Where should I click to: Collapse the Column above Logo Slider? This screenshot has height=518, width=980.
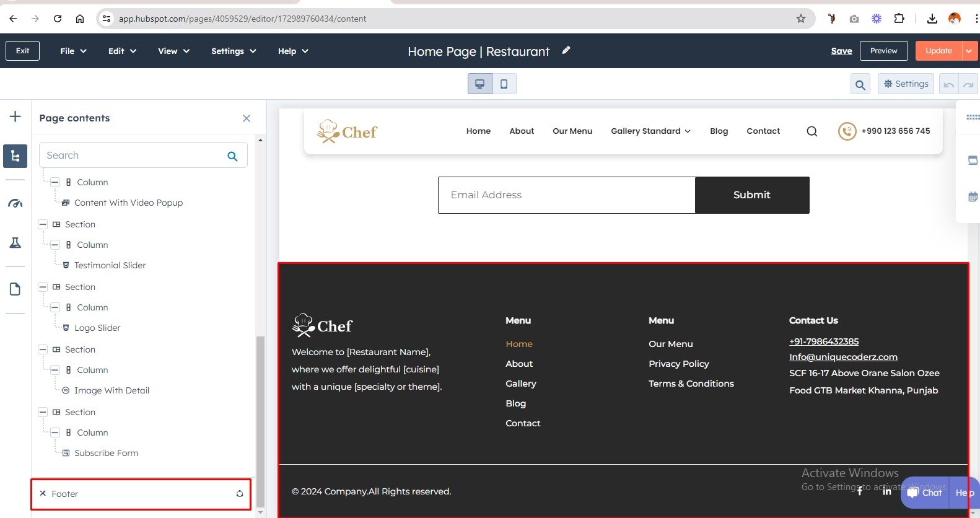click(x=55, y=307)
